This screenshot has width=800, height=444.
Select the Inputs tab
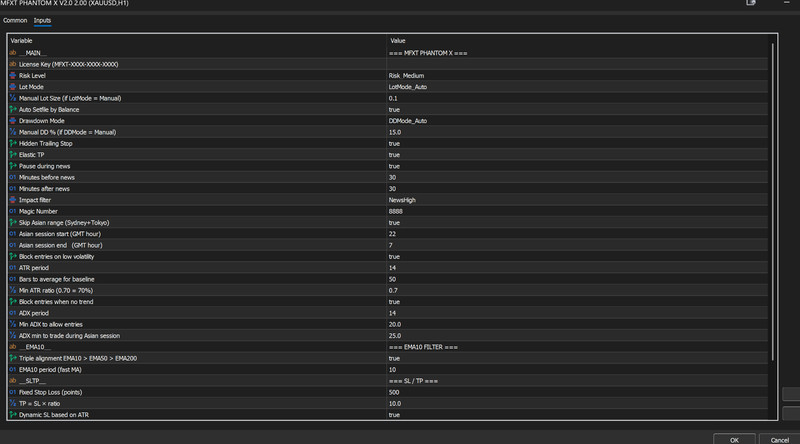pyautogui.click(x=42, y=20)
